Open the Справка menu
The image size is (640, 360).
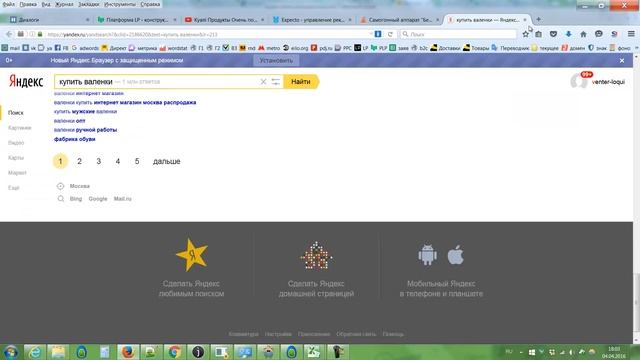pos(150,4)
